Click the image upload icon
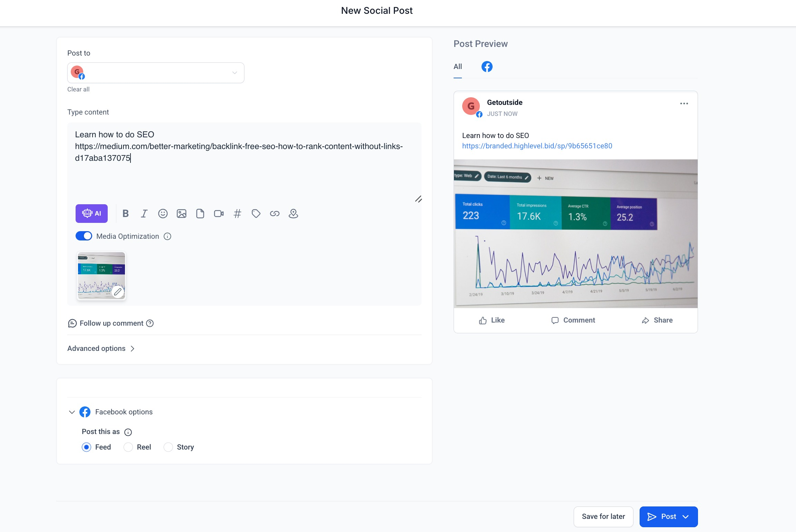 pos(182,214)
